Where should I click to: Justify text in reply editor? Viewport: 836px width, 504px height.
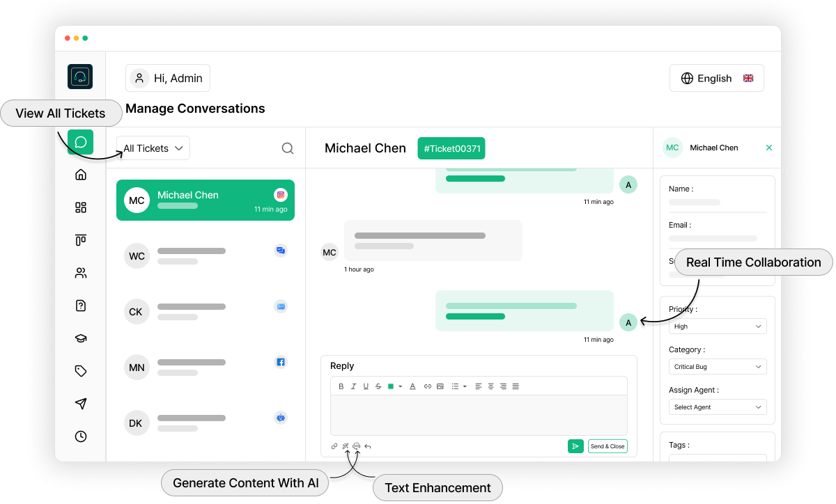(516, 386)
